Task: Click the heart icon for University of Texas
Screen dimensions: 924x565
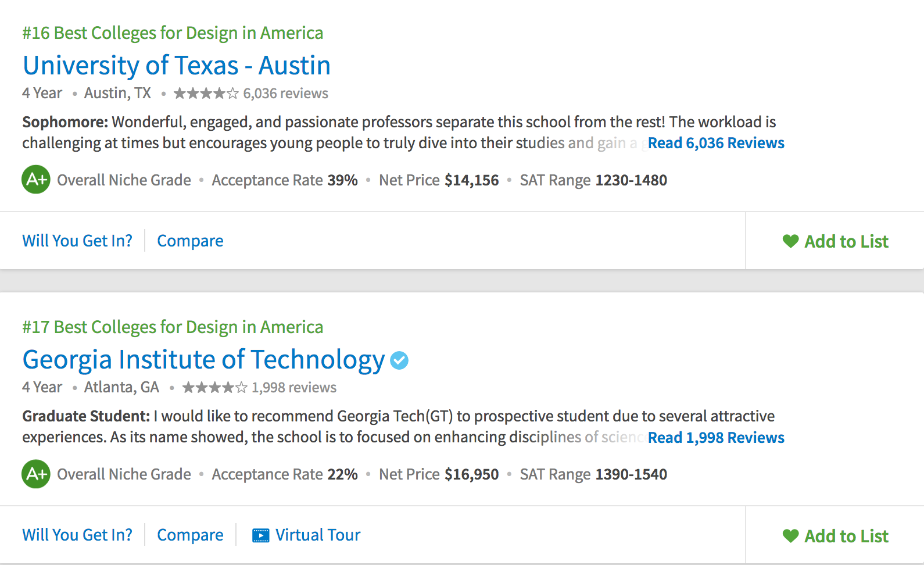Action: tap(790, 241)
